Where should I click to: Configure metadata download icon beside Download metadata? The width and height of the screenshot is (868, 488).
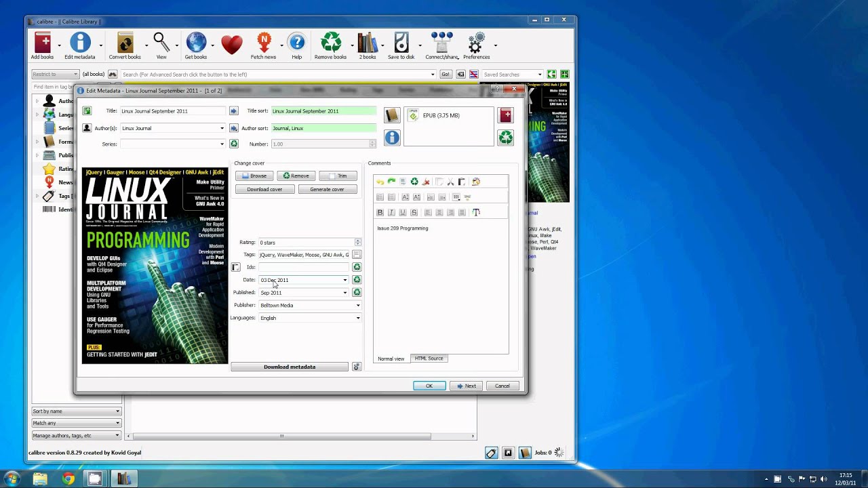click(x=357, y=367)
